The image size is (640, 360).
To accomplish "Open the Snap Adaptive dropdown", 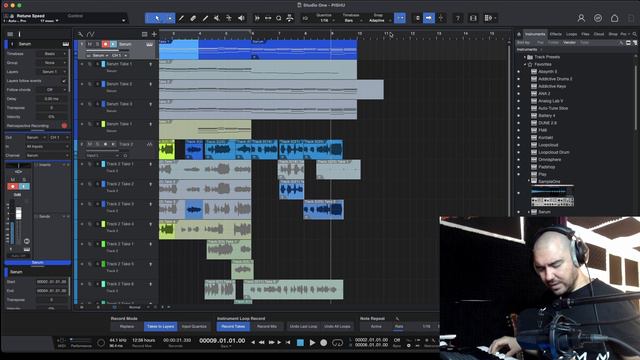I will (378, 20).
